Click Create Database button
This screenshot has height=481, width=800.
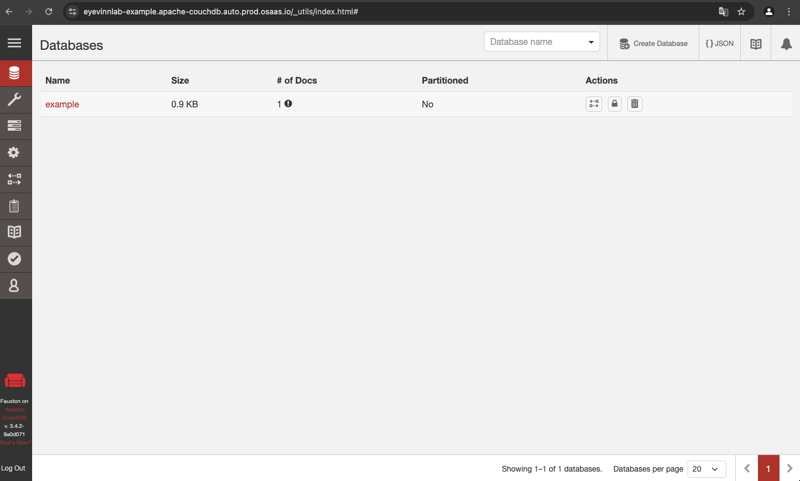click(653, 44)
